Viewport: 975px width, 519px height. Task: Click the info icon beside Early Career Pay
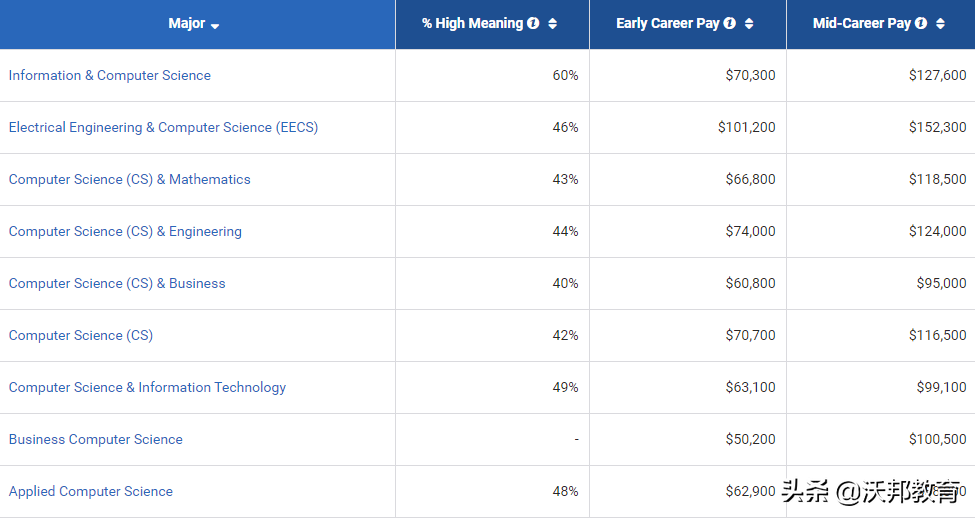[x=730, y=23]
